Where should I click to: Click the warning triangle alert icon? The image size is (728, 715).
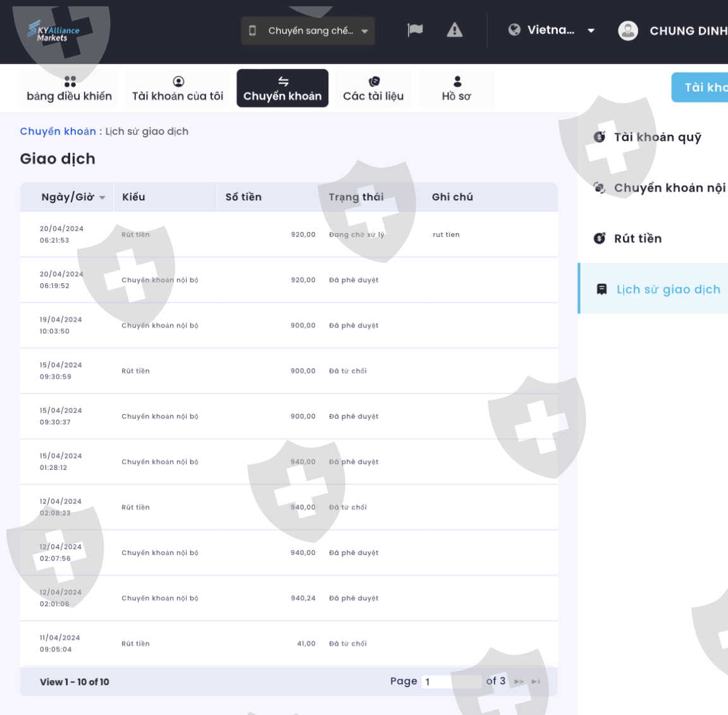(x=454, y=30)
